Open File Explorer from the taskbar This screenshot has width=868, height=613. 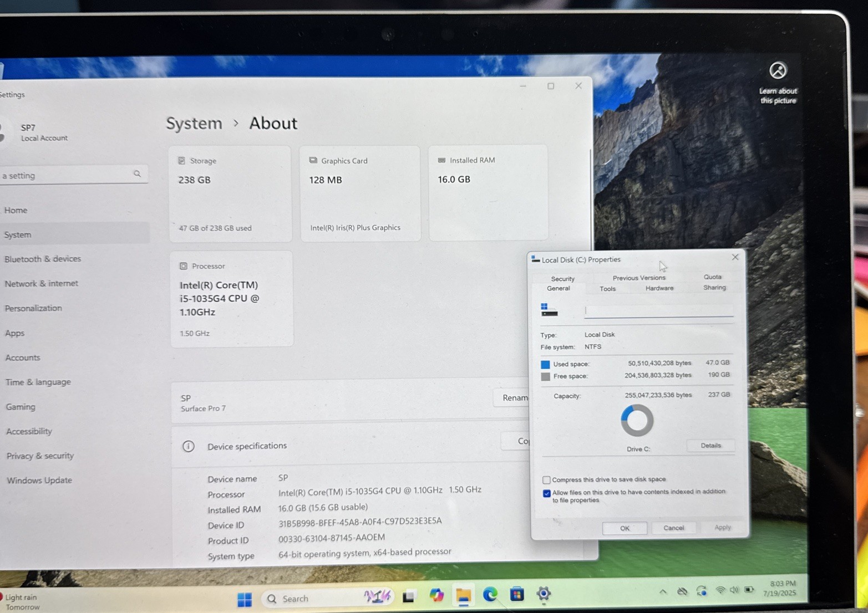[x=464, y=595]
